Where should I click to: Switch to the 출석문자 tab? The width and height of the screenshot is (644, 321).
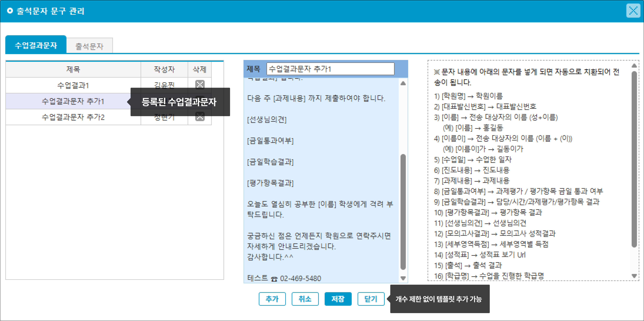click(x=90, y=46)
